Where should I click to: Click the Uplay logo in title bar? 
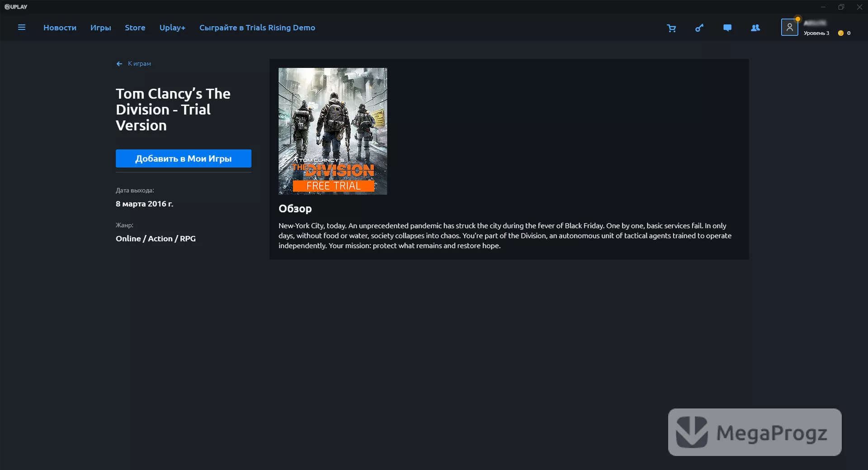click(x=16, y=7)
